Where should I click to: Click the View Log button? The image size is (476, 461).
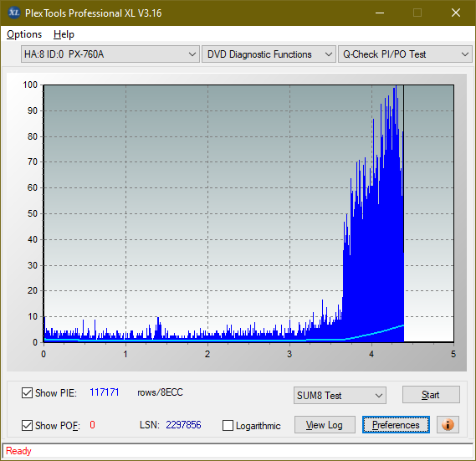click(325, 424)
